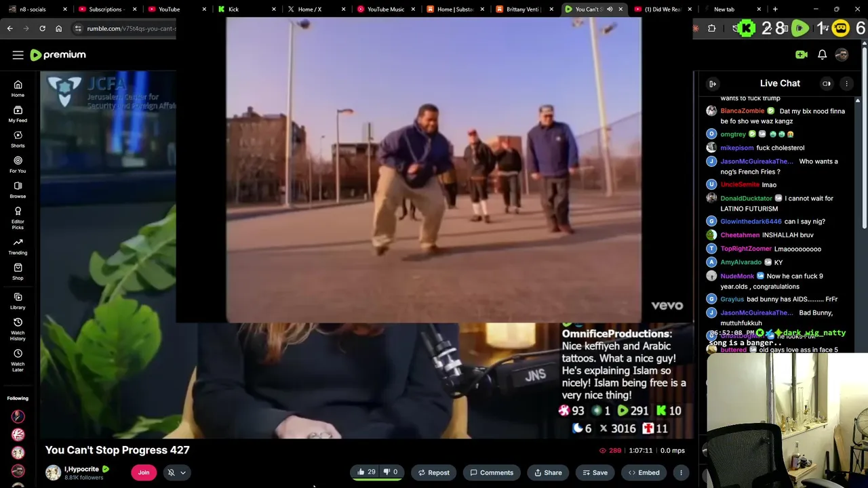Pop out the Live Chat window

(827, 83)
